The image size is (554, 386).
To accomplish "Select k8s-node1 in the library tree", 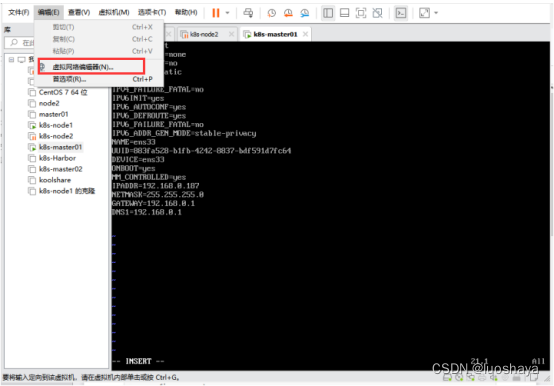I will [56, 125].
